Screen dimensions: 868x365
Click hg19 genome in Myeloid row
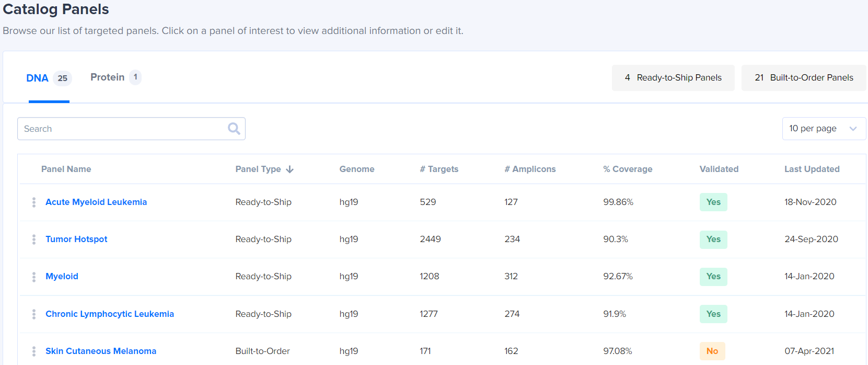[x=349, y=277]
